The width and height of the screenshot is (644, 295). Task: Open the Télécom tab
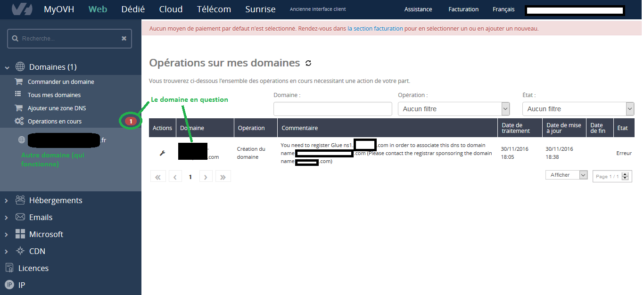[x=214, y=9]
